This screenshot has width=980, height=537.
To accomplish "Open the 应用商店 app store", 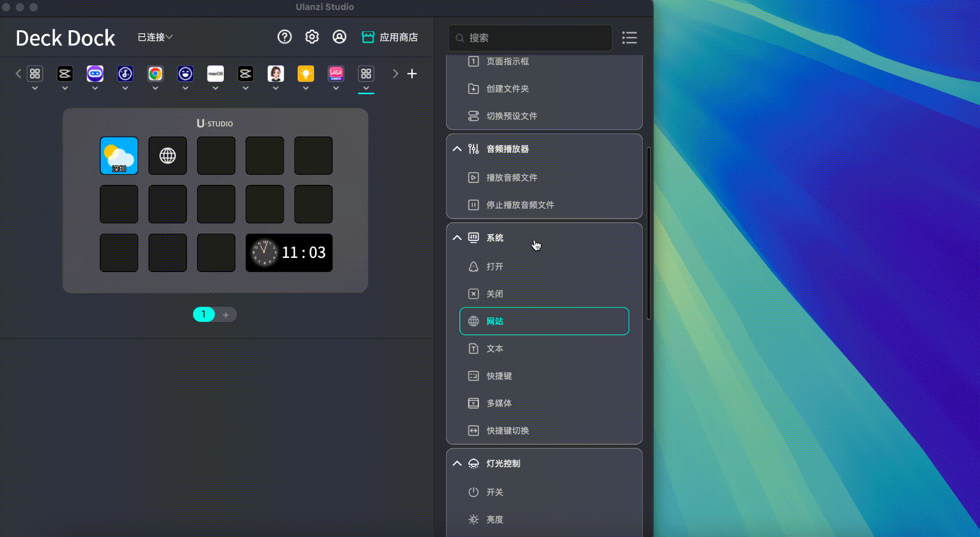I will tap(390, 37).
